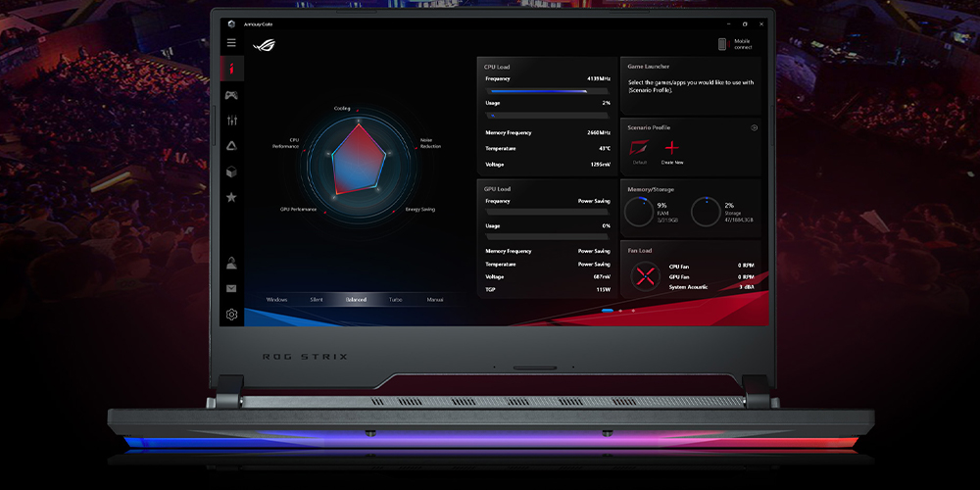Click the Noise Reduction radar label

point(430,143)
